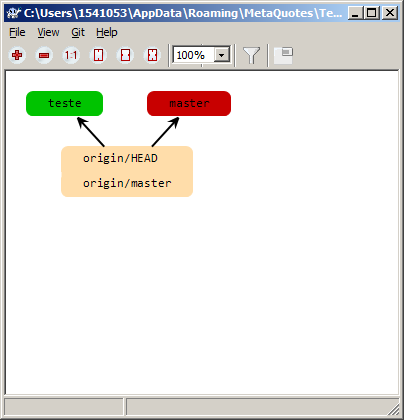
Task: Select the fit width toolbar icon
Action: 125,55
